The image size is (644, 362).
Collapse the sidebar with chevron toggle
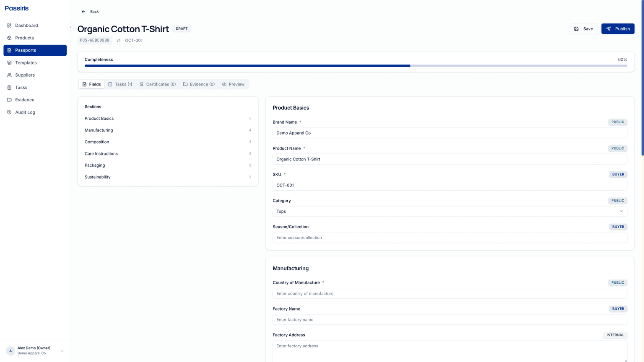coord(70,27)
